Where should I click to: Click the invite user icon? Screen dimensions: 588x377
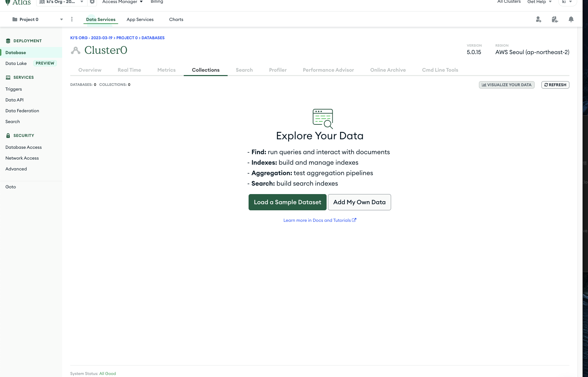pyautogui.click(x=539, y=19)
